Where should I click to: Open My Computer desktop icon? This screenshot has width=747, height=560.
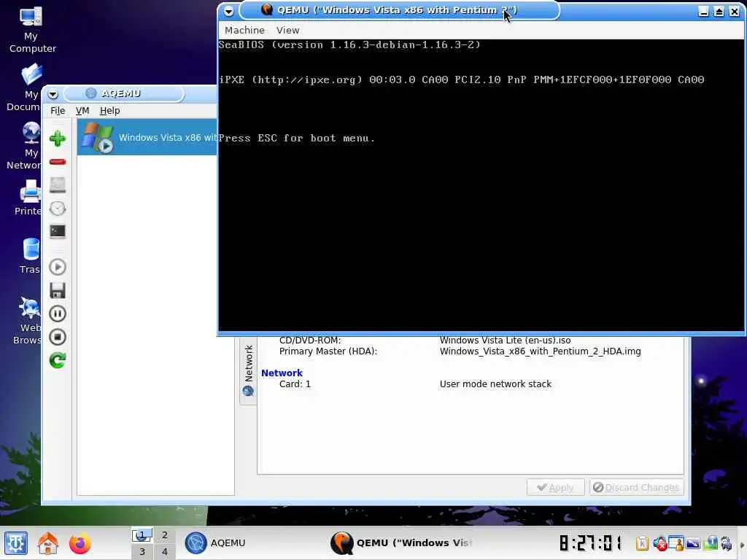(31, 29)
